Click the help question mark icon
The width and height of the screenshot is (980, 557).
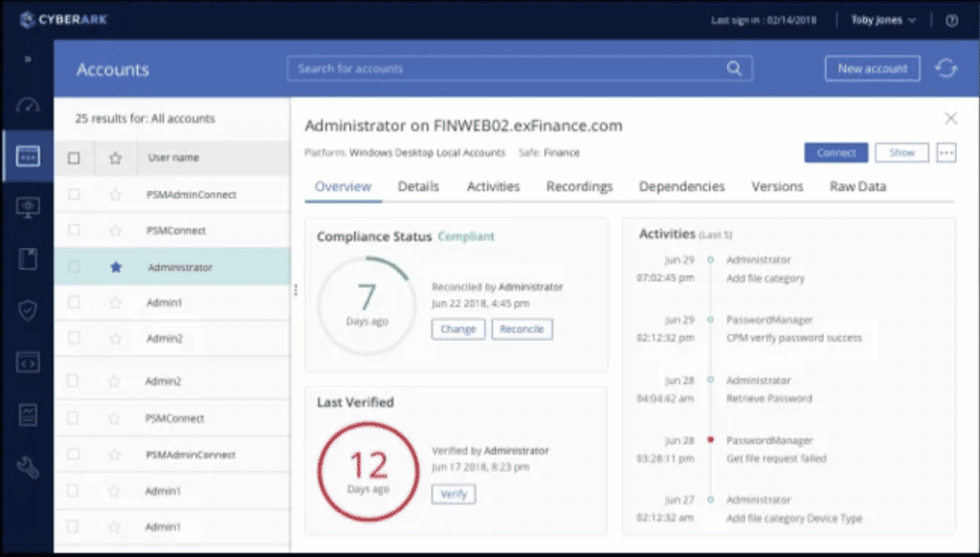(x=951, y=20)
